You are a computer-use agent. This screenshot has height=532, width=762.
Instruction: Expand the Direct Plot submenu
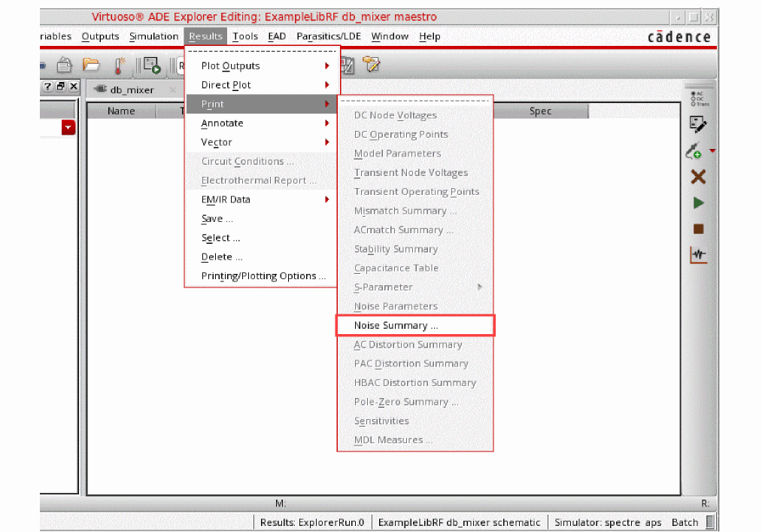click(262, 84)
